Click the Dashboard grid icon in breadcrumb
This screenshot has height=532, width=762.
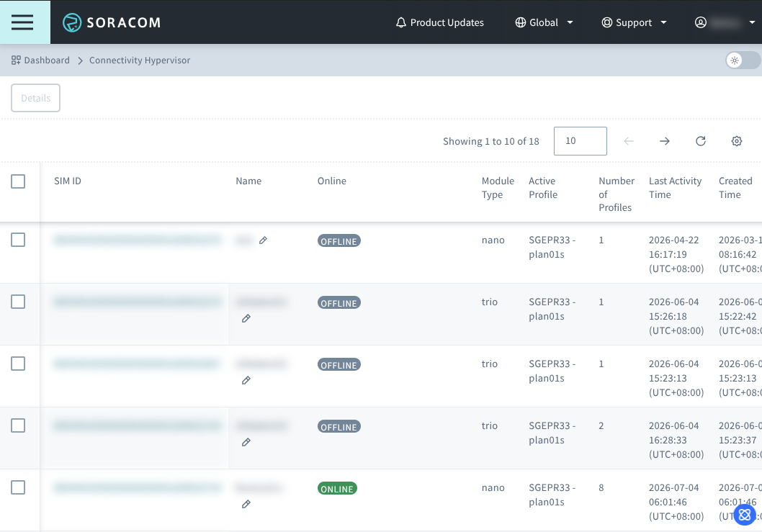pyautogui.click(x=16, y=60)
